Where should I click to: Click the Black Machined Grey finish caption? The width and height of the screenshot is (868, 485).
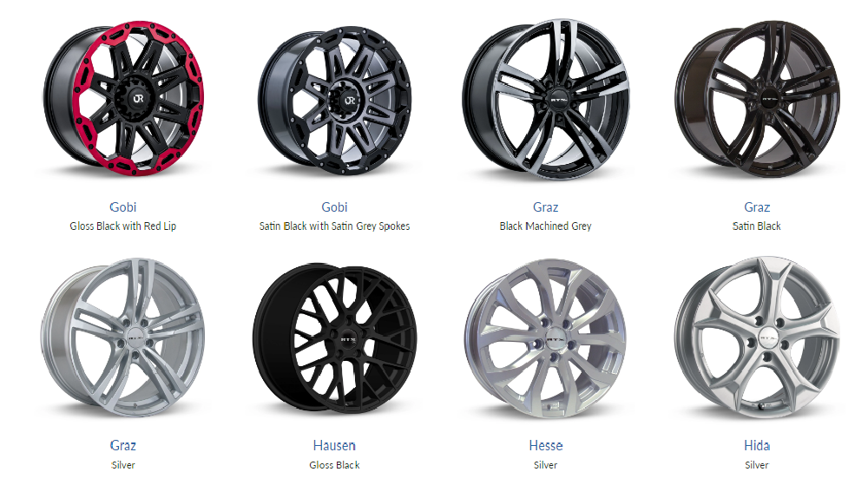click(x=546, y=226)
